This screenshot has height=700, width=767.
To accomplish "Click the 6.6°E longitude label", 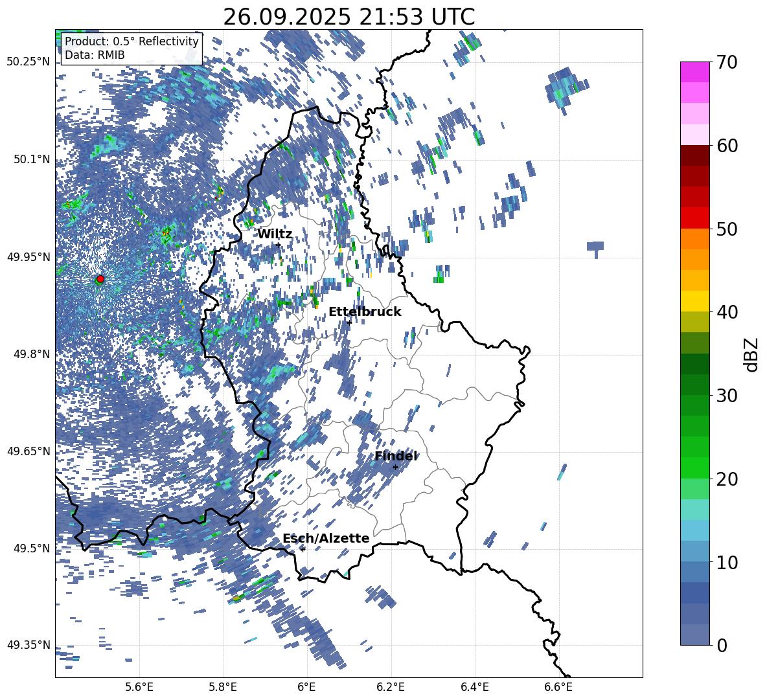I will coord(558,687).
